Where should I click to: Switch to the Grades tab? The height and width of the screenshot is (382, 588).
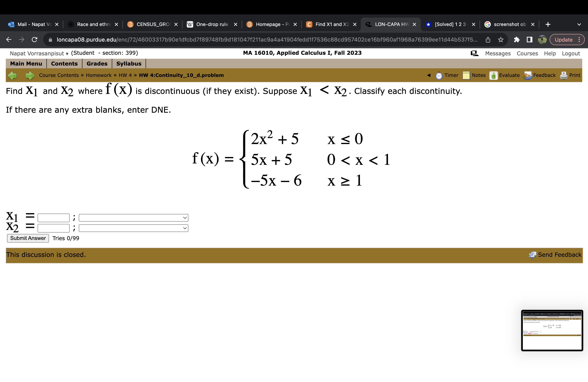coord(97,63)
